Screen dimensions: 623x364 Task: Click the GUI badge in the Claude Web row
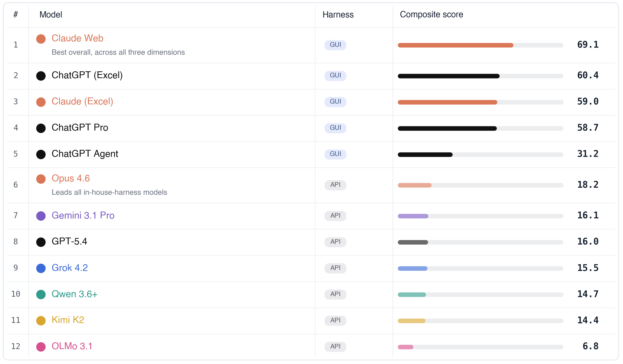[x=335, y=45]
